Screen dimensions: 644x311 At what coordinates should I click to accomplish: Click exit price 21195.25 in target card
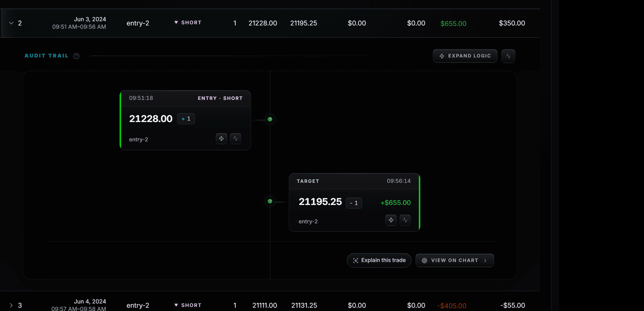320,202
